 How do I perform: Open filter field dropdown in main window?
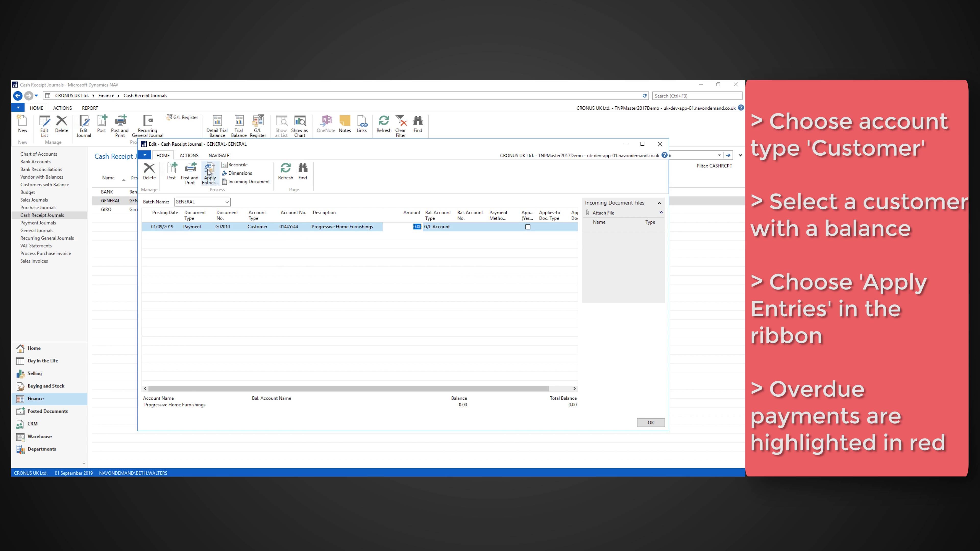(719, 155)
